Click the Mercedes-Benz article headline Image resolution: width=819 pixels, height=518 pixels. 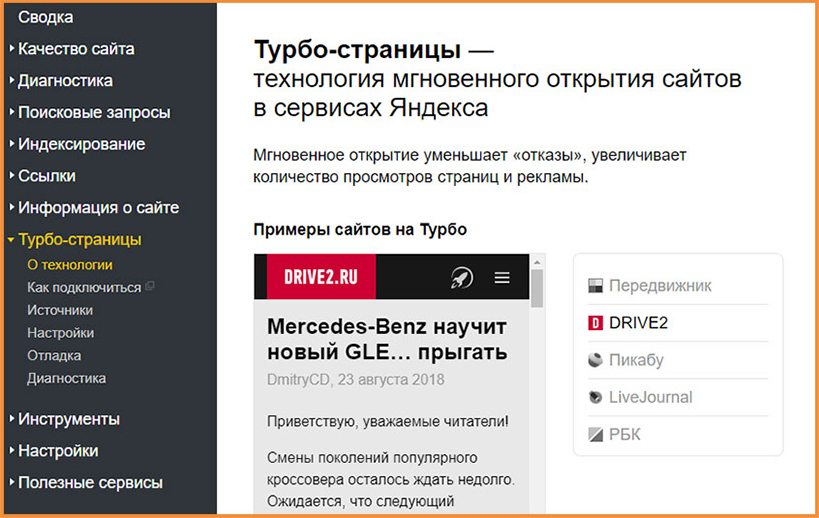coord(387,339)
